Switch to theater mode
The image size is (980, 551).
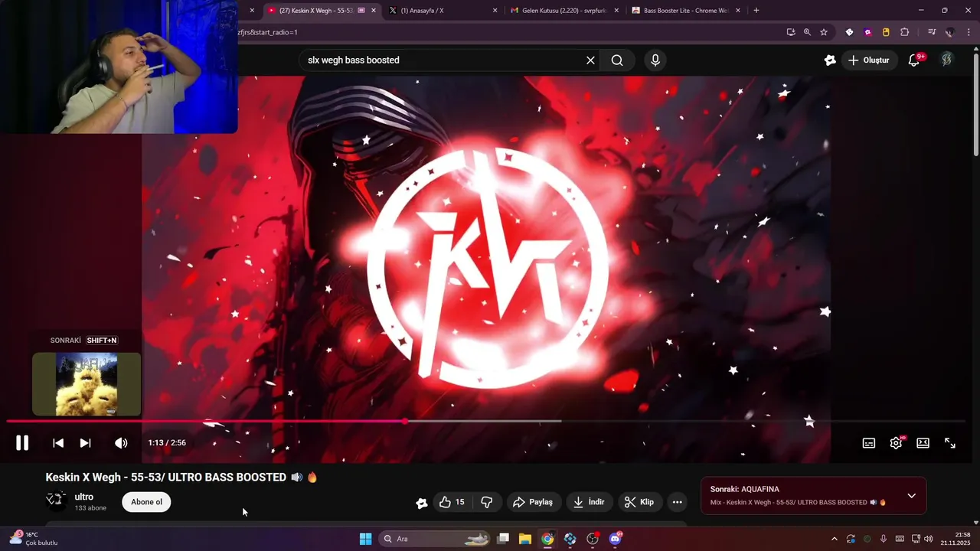923,443
